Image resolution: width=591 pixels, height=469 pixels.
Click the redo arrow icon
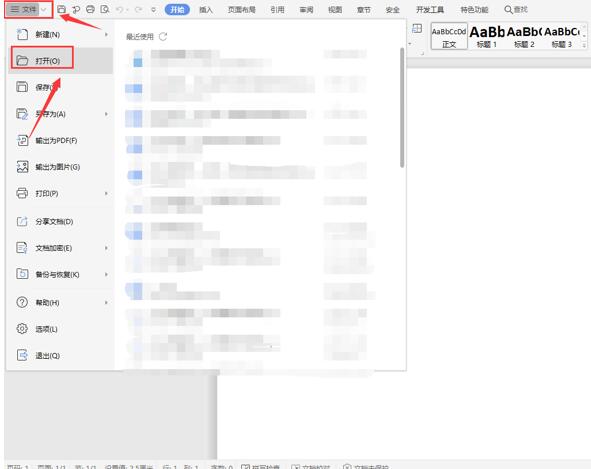coord(139,10)
